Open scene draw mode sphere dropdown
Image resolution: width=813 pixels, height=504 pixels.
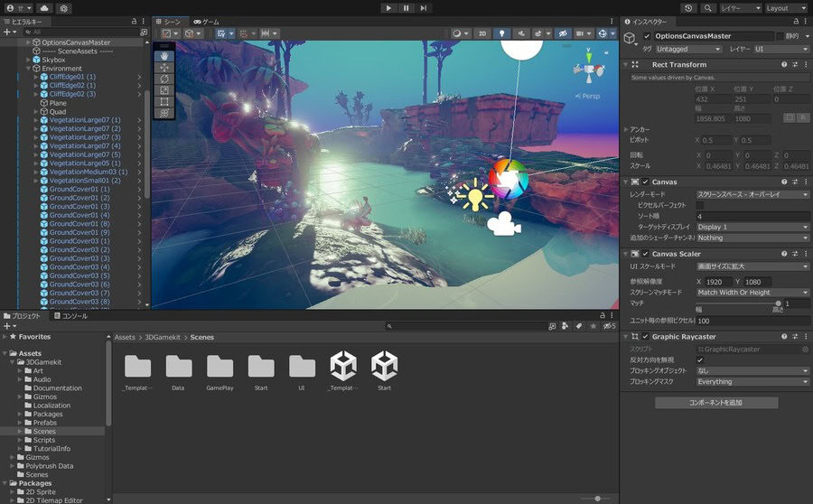(x=460, y=33)
